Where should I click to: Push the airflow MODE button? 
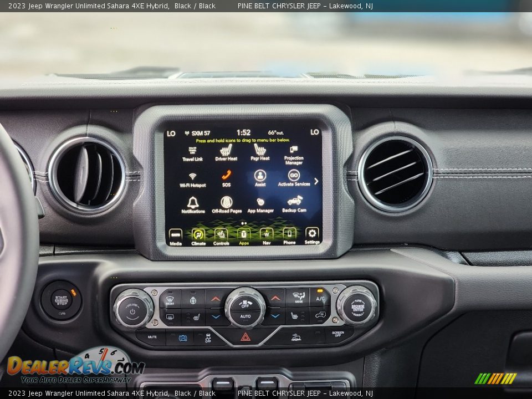[x=298, y=298]
